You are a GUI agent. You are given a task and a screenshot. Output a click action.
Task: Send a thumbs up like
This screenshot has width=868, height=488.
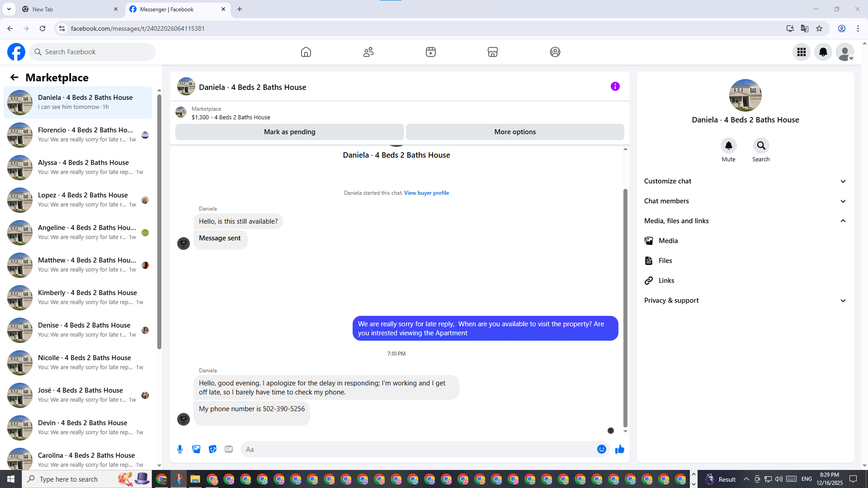click(620, 449)
